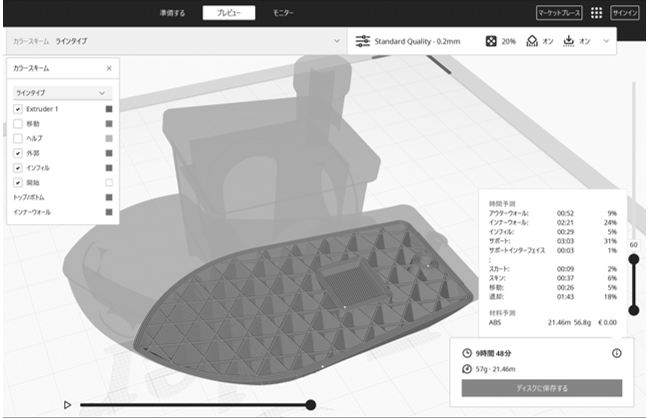This screenshot has width=649, height=419.
Task: Click the print settings sliders icon
Action: pos(363,41)
